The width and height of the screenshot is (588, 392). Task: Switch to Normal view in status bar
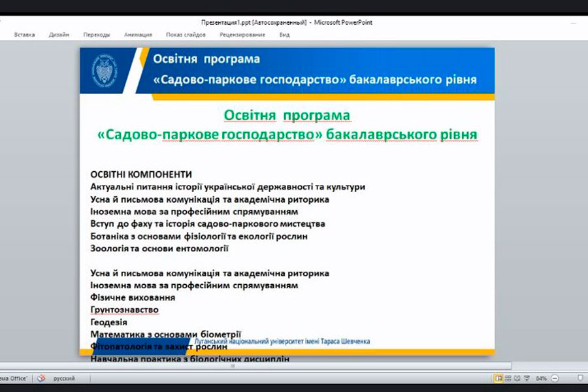(498, 378)
